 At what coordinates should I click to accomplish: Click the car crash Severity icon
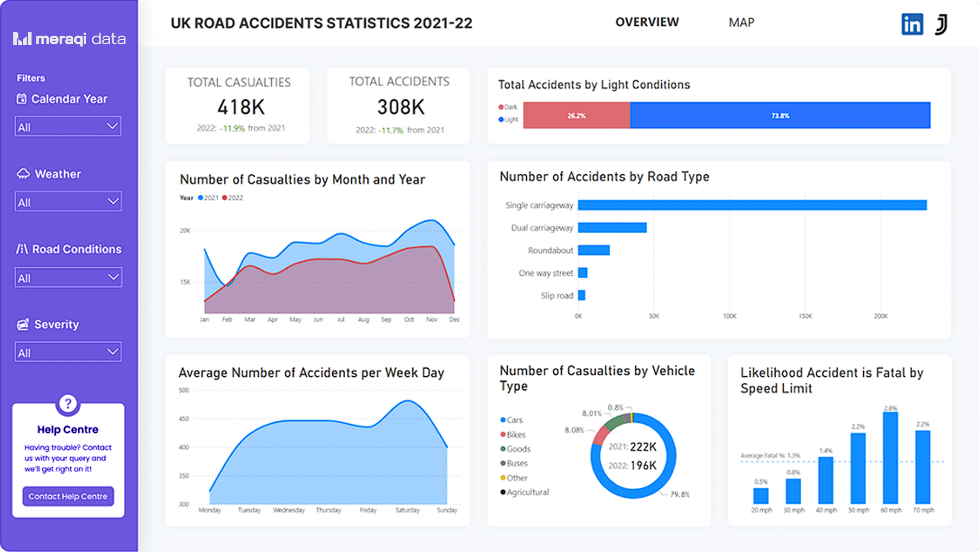coord(23,324)
